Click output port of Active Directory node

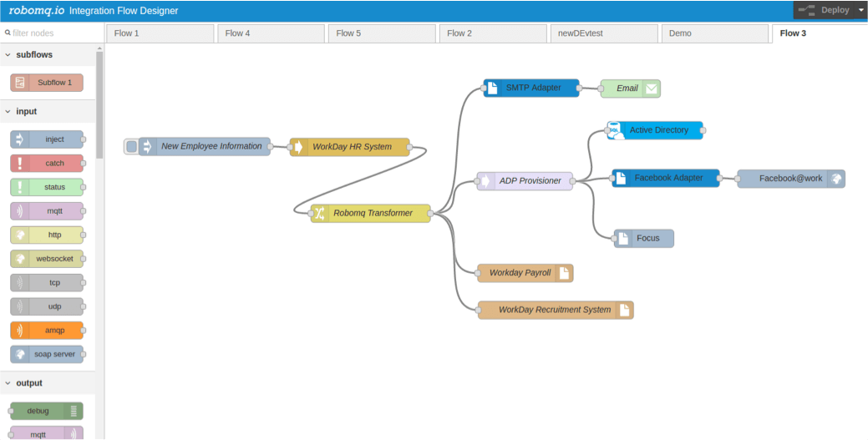703,130
